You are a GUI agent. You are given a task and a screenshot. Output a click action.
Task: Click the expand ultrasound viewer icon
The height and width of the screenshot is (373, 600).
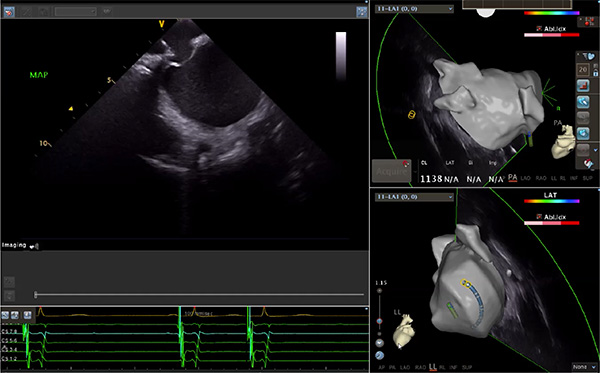(362, 12)
